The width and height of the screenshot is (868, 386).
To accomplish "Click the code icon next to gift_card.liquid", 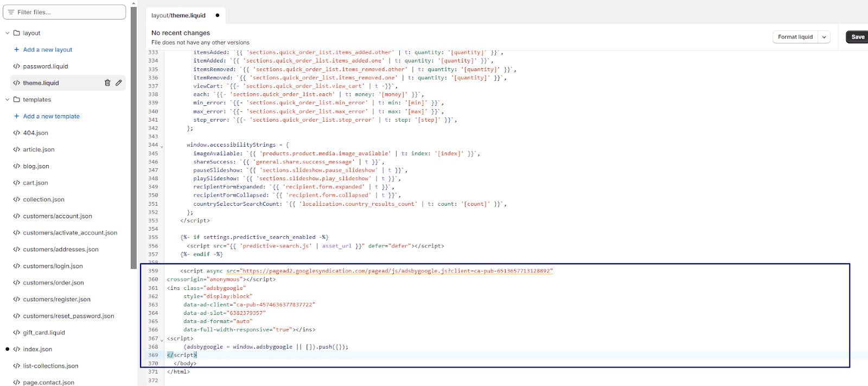I will (x=17, y=333).
